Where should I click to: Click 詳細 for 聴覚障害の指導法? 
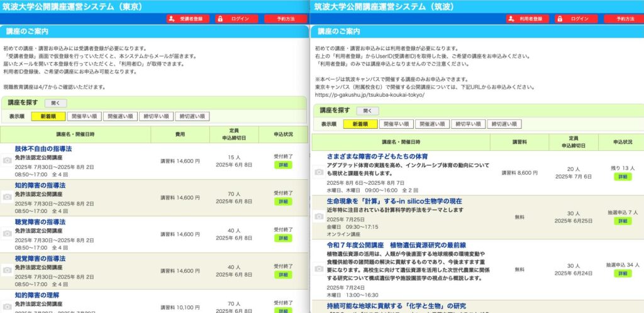[x=284, y=238]
